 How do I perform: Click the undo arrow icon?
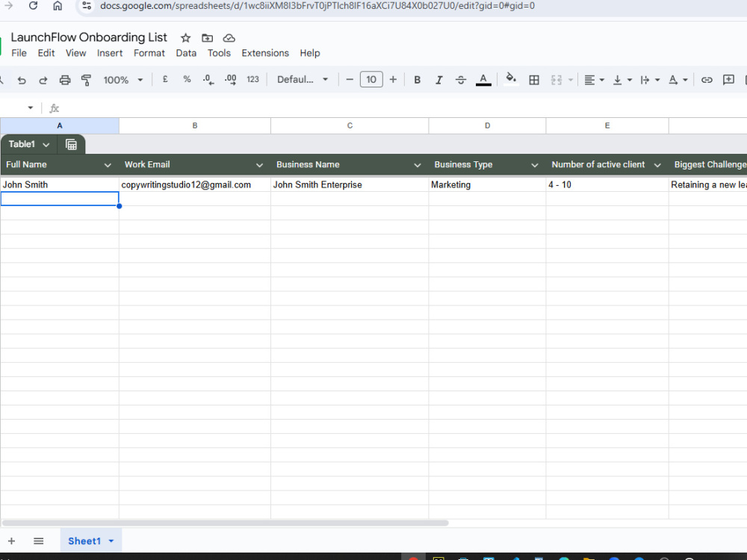22,80
